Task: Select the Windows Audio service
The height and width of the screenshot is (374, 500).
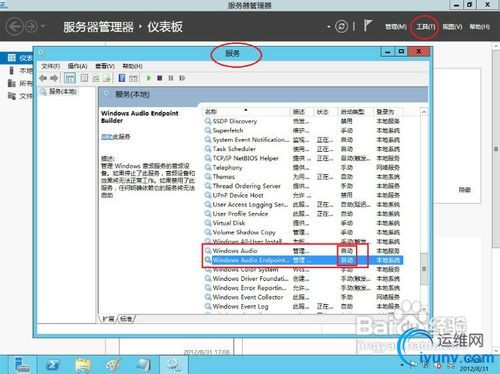Action: coord(235,251)
